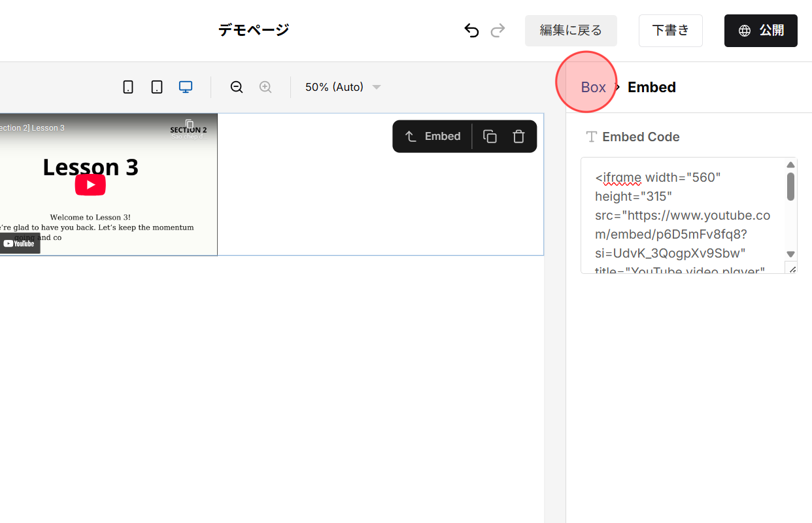Select the desktop preview icon

[185, 86]
